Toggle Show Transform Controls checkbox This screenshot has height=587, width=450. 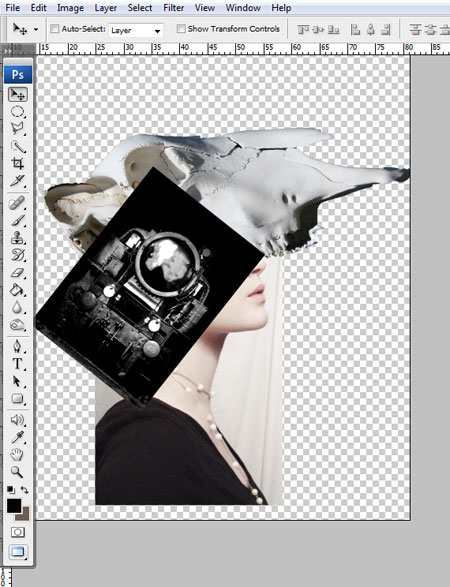pyautogui.click(x=181, y=29)
